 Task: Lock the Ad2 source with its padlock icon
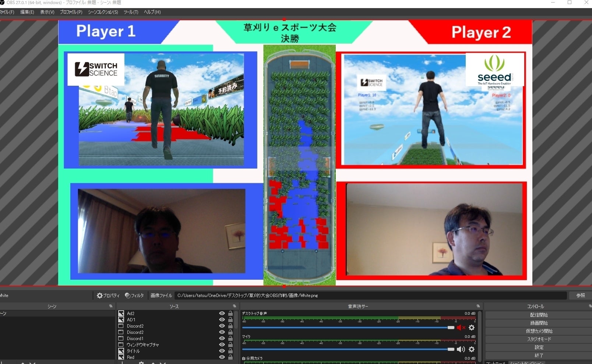click(230, 314)
